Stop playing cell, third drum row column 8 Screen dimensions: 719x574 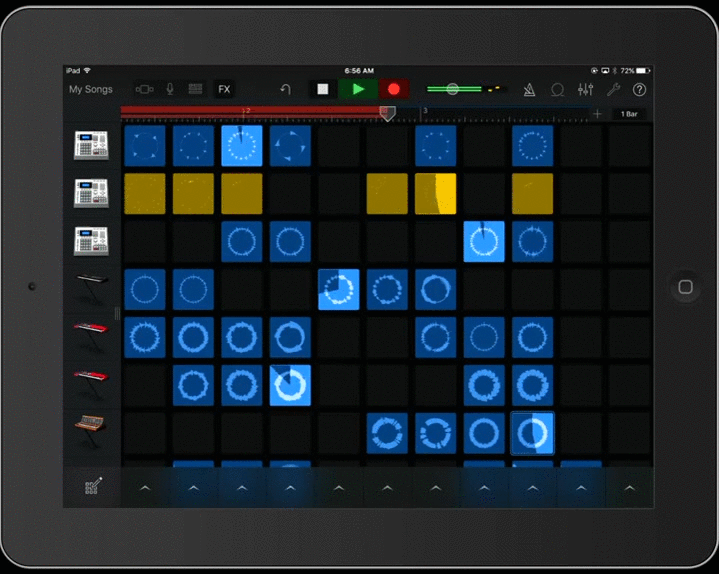(x=484, y=242)
